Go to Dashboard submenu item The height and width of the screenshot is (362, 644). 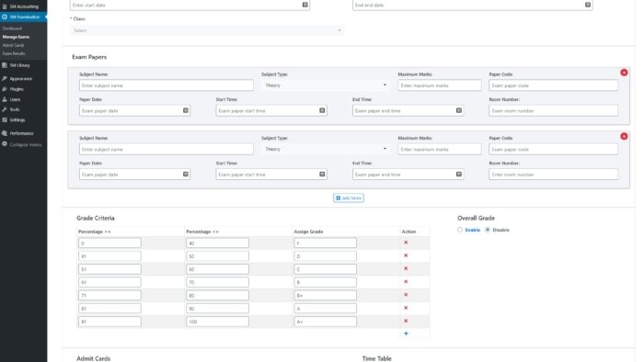pos(12,28)
